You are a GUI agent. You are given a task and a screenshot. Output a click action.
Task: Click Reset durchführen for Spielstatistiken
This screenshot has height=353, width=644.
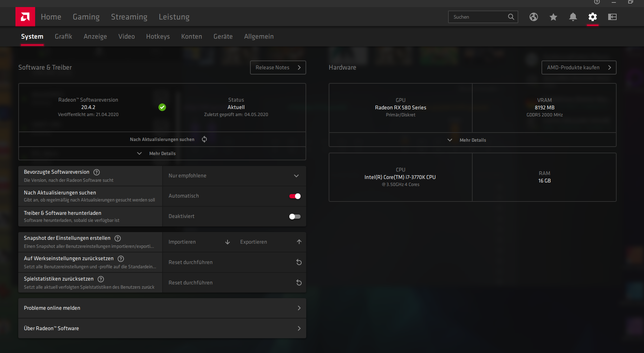[x=234, y=283]
